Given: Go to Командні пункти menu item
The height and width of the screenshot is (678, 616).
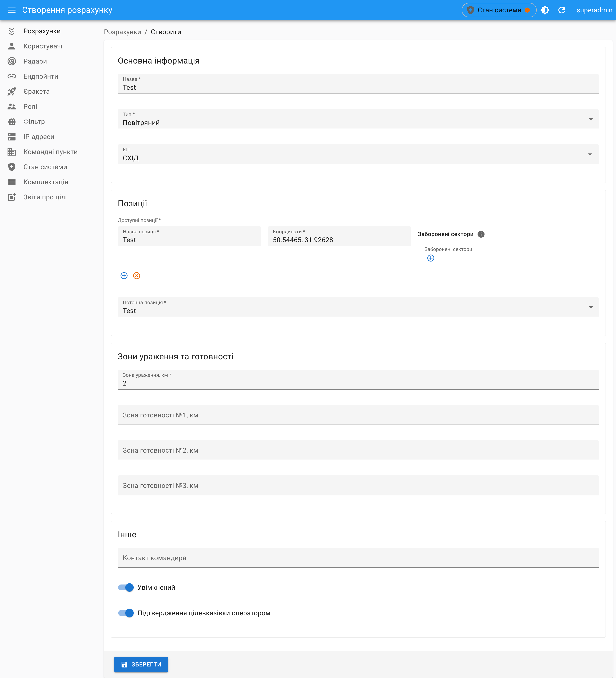Looking at the screenshot, I should [x=50, y=152].
